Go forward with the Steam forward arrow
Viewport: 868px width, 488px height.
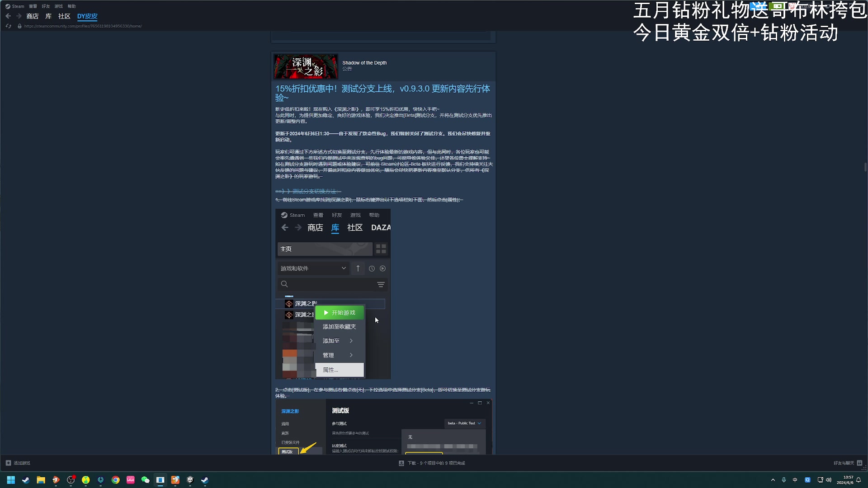(x=19, y=16)
